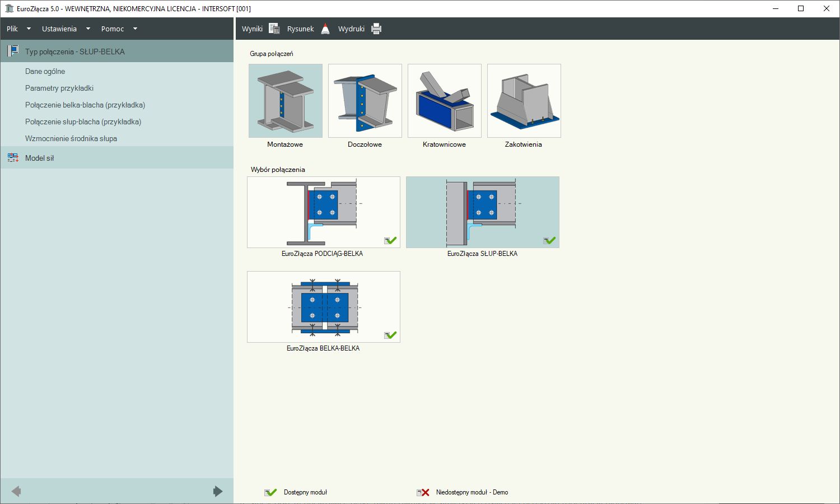Choose the EuroZłącza PODCIĄG-BELKA connection image
The width and height of the screenshot is (840, 504).
[x=324, y=212]
